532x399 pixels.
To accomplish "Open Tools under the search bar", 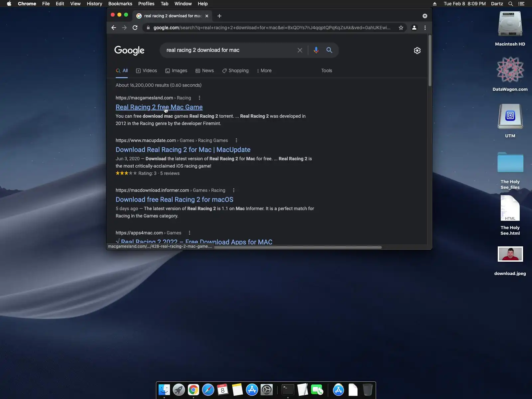I will pos(327,70).
